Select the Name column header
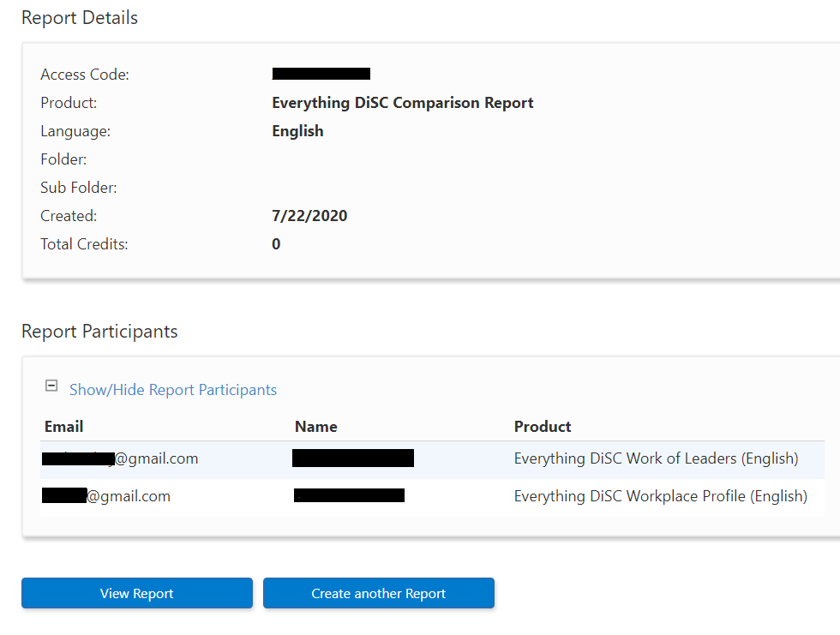 click(x=316, y=427)
